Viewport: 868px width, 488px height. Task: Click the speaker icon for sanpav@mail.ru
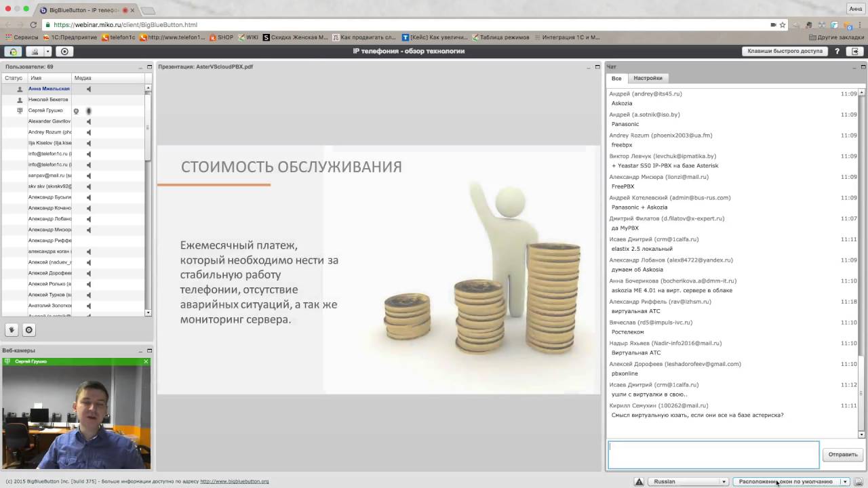[89, 176]
